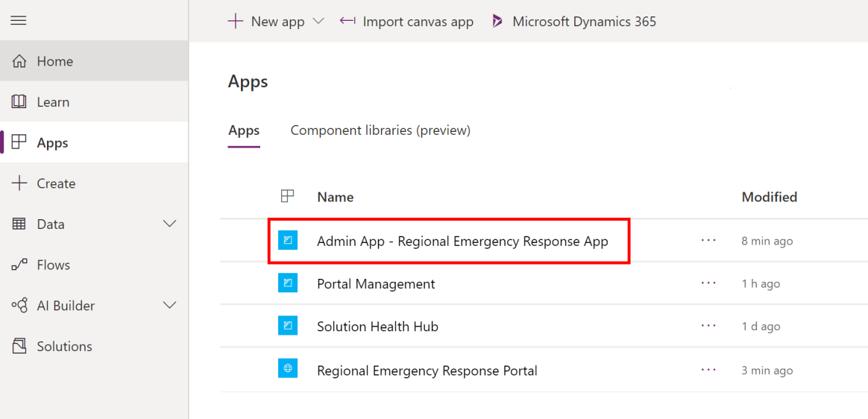Open Solutions from the sidebar

(x=64, y=346)
